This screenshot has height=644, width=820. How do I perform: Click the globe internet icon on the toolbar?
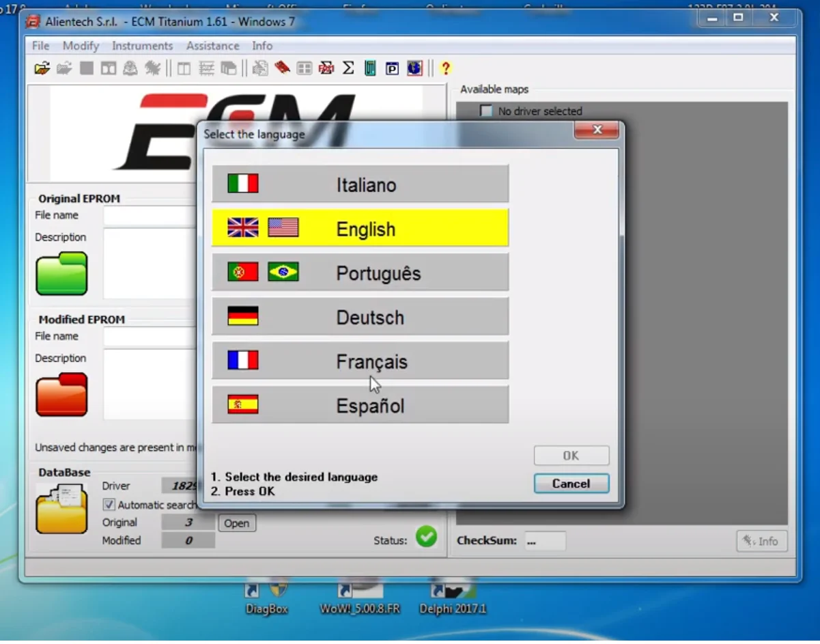tap(414, 68)
